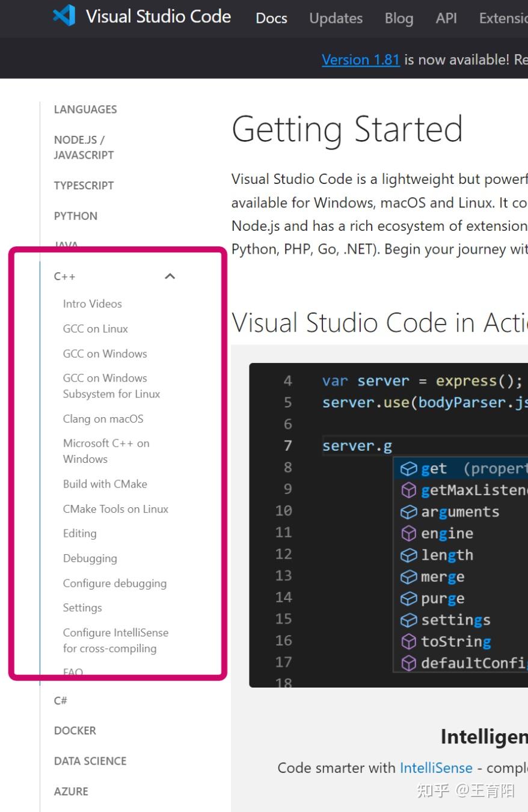This screenshot has height=812, width=528.
Task: Open Clang on macOS page
Action: (103, 419)
